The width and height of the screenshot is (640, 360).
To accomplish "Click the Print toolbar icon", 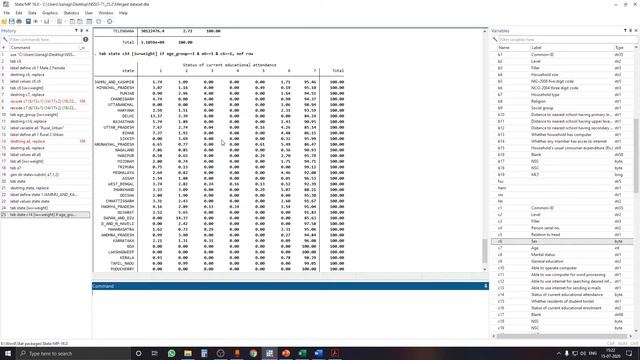I will pos(19,21).
